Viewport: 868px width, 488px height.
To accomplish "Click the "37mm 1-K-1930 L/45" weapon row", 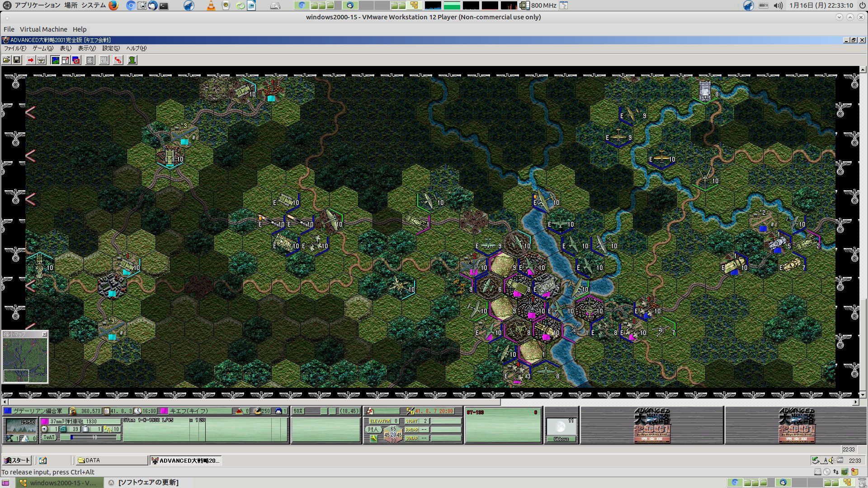I will click(x=164, y=420).
